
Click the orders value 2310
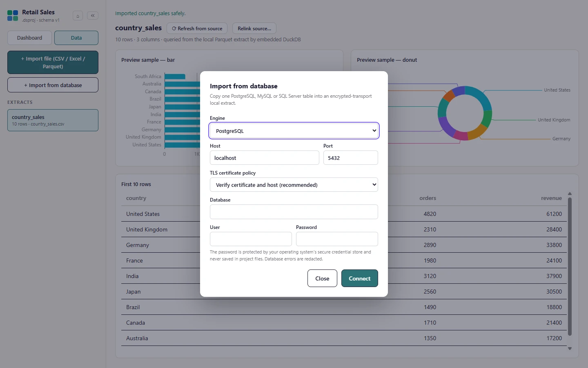click(430, 229)
